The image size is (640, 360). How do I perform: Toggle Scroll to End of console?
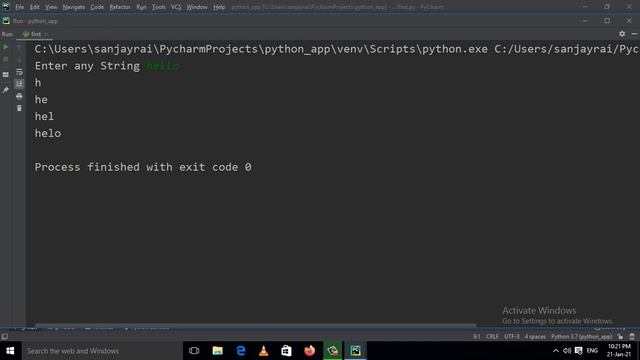coord(19,84)
